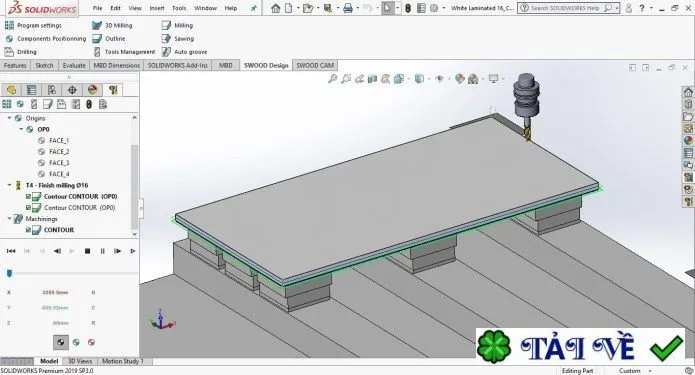
Task: Print the document with the printer icon
Action: [x=348, y=8]
